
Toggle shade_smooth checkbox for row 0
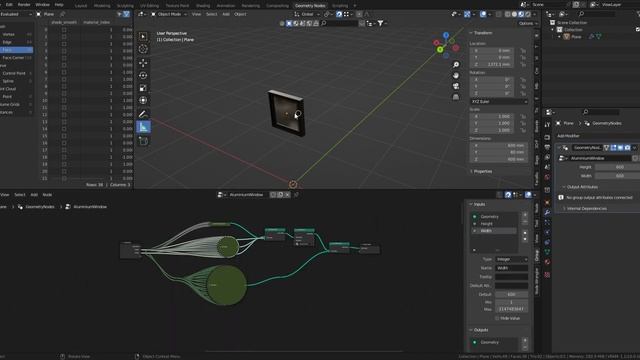64,30
